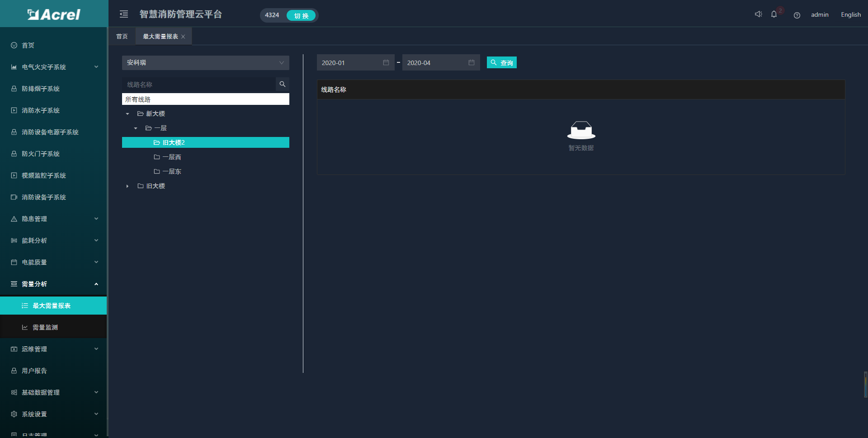Click the page vertical scrollbar handle
This screenshot has width=868, height=438.
tap(865, 384)
